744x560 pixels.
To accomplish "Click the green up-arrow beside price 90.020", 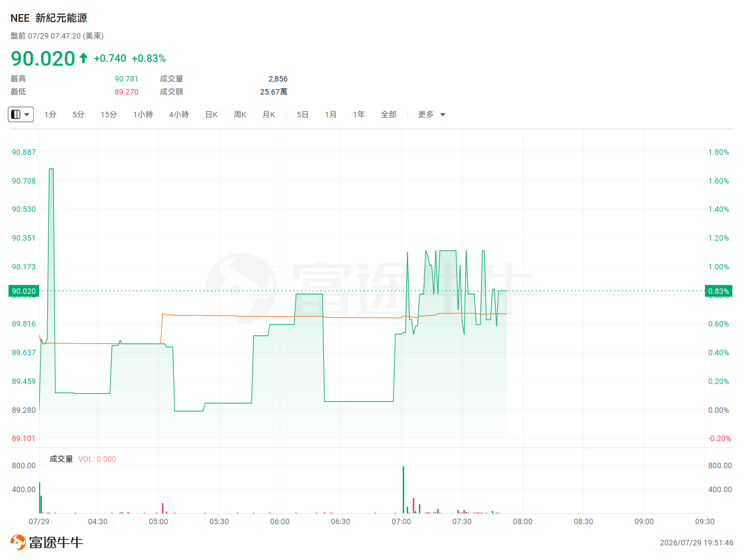I will click(83, 58).
